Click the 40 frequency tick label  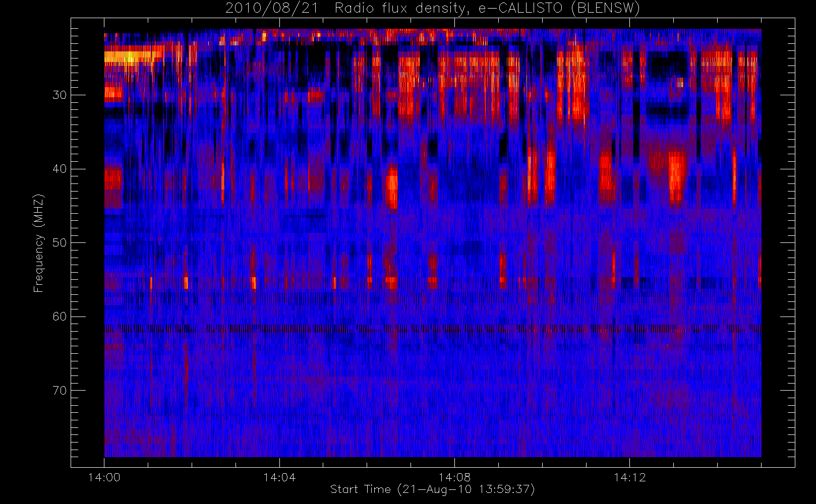60,169
